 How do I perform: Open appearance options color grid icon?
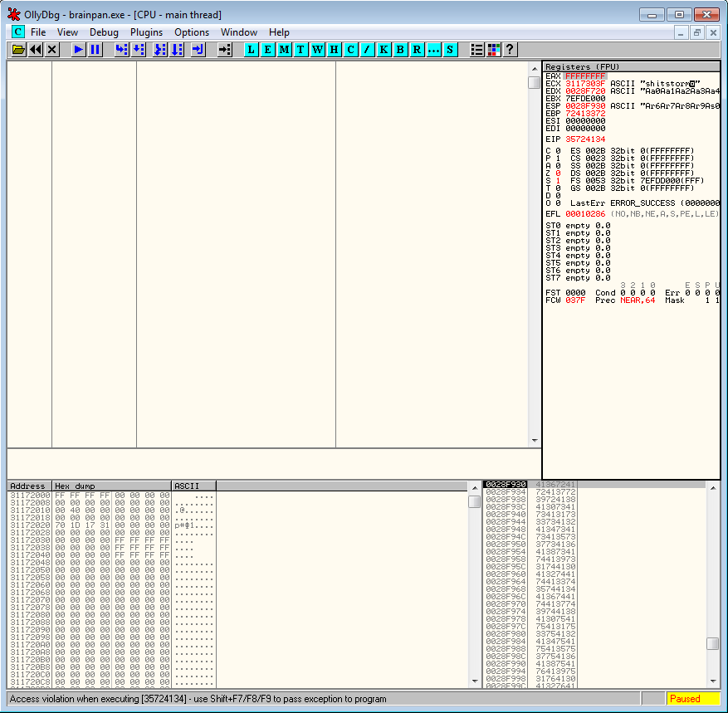[494, 49]
